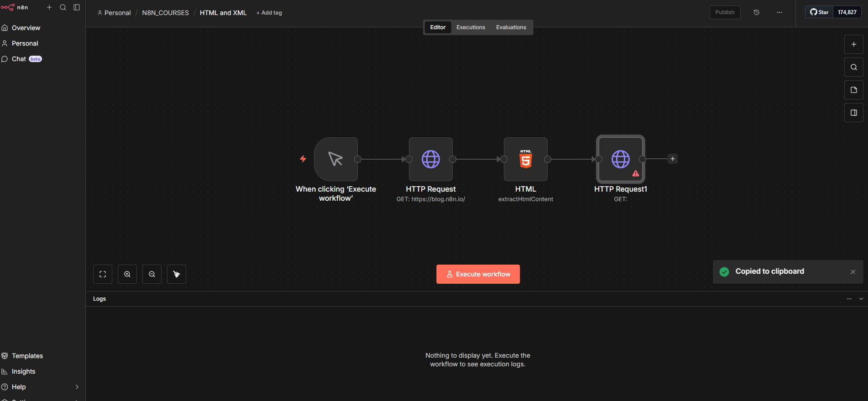Open workflow actions three-dot menu
Screen dimensions: 868x401
[x=779, y=12]
